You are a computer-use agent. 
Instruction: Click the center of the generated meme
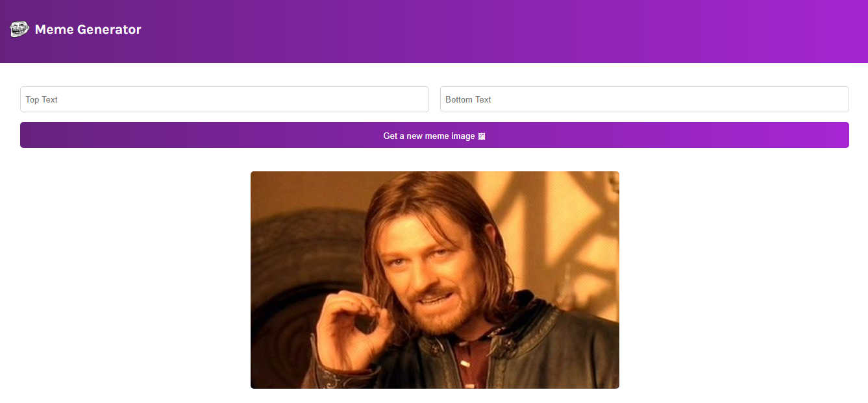pyautogui.click(x=434, y=280)
